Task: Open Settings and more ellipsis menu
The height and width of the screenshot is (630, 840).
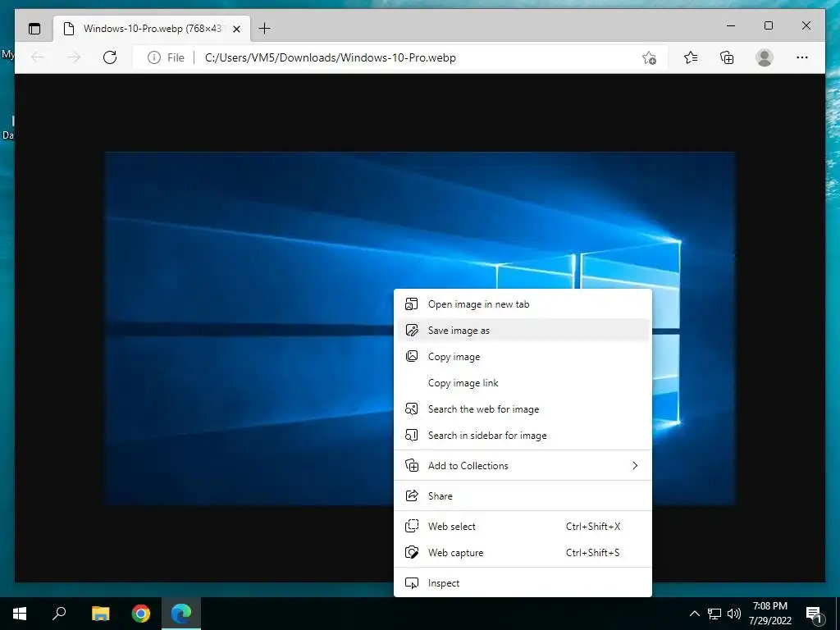Action: pos(802,57)
